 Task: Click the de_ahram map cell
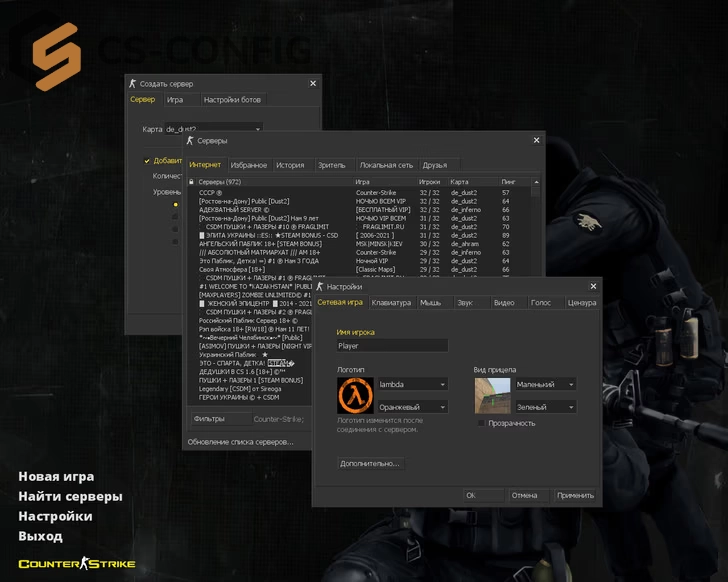465,244
